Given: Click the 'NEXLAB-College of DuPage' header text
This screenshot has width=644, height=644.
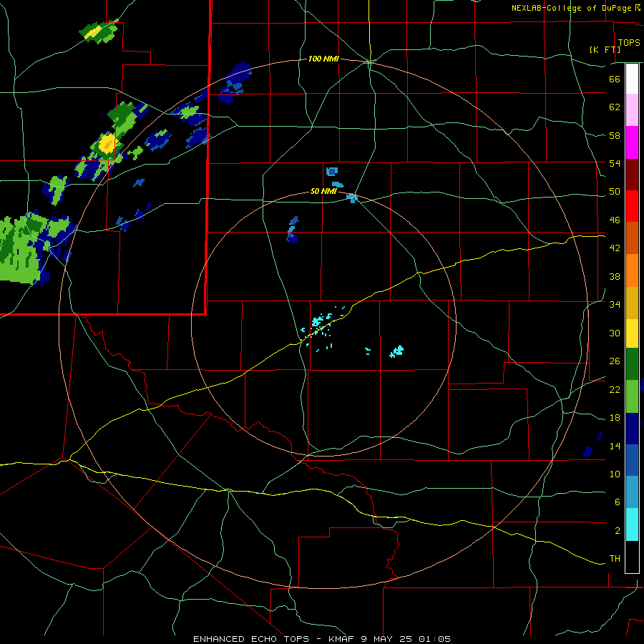Looking at the screenshot, I should [x=572, y=8].
